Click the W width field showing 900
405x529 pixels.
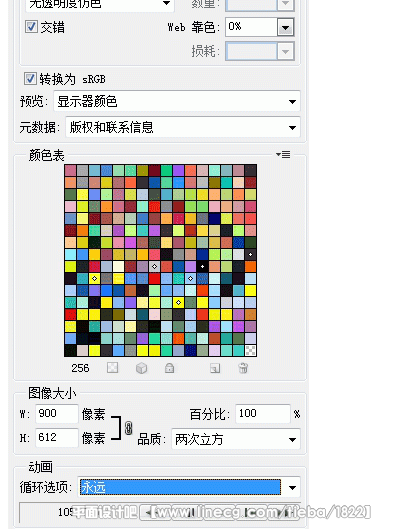pos(57,414)
